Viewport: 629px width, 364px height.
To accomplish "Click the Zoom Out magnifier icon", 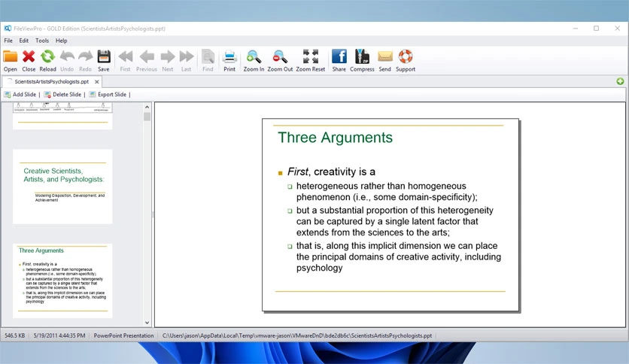I will click(x=280, y=57).
